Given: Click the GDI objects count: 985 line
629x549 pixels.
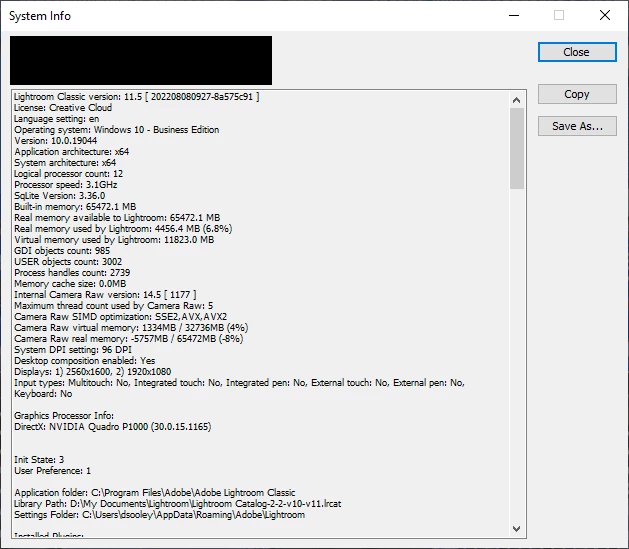Looking at the screenshot, I should 62,251.
